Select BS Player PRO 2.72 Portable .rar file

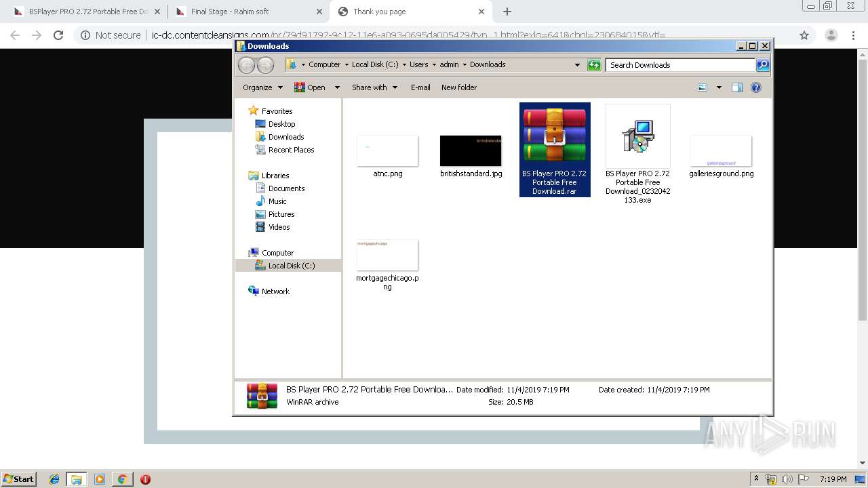click(555, 150)
